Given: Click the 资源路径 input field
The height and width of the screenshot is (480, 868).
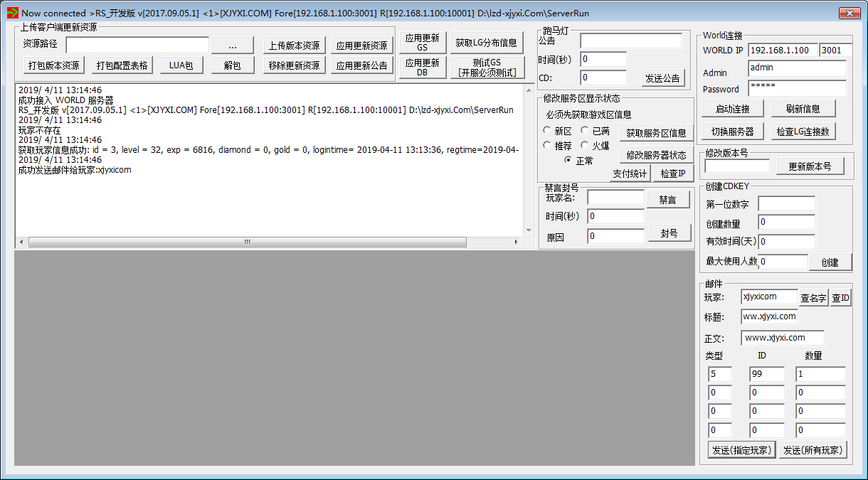Looking at the screenshot, I should point(137,45).
